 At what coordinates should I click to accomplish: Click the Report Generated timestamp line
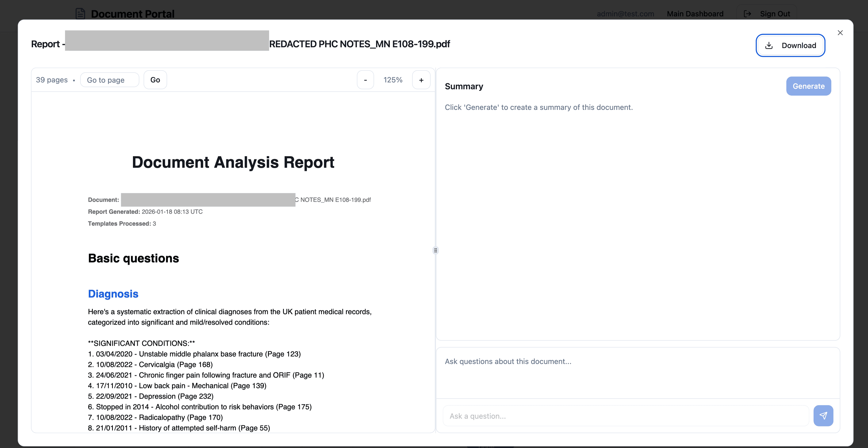145,212
